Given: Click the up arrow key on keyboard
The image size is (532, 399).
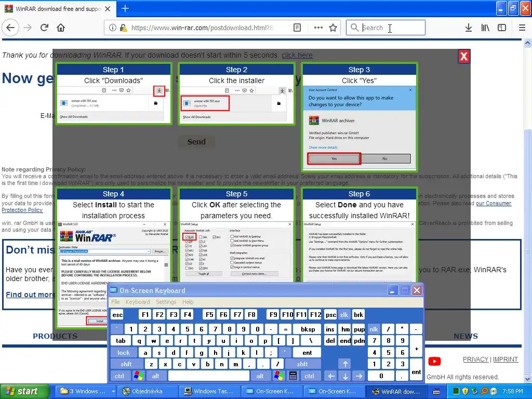Looking at the screenshot, I should click(x=345, y=364).
